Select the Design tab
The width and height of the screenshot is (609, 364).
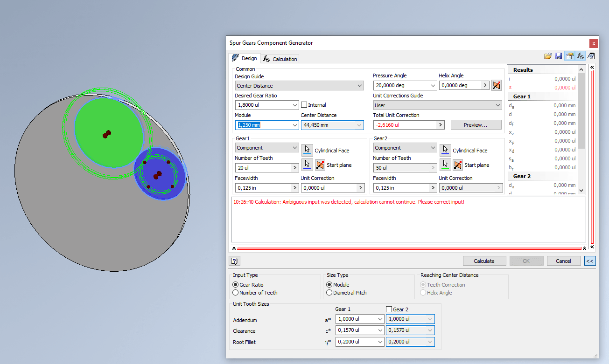click(248, 59)
